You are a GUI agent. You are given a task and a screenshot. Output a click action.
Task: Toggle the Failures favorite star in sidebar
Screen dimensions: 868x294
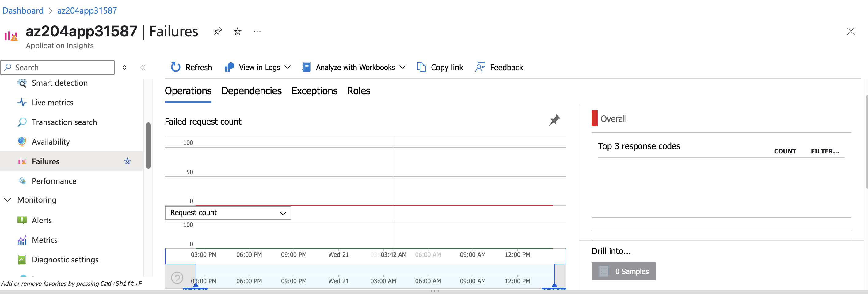point(128,161)
